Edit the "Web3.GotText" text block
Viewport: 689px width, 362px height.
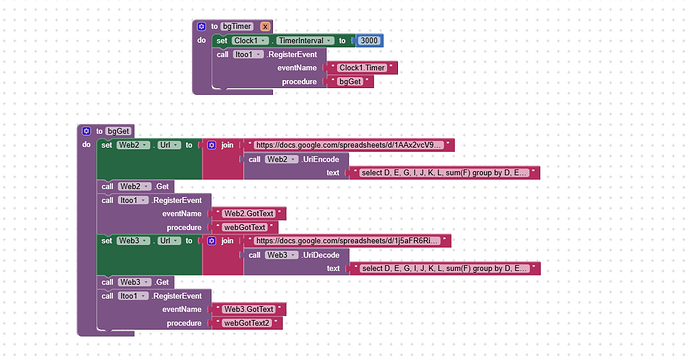click(x=249, y=309)
